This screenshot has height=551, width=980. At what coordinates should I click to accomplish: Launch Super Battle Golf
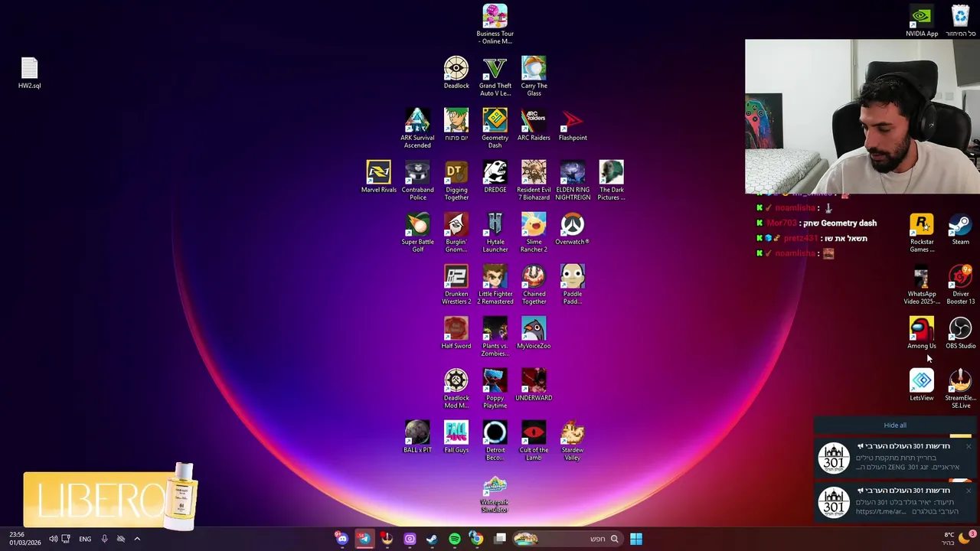[x=417, y=232]
